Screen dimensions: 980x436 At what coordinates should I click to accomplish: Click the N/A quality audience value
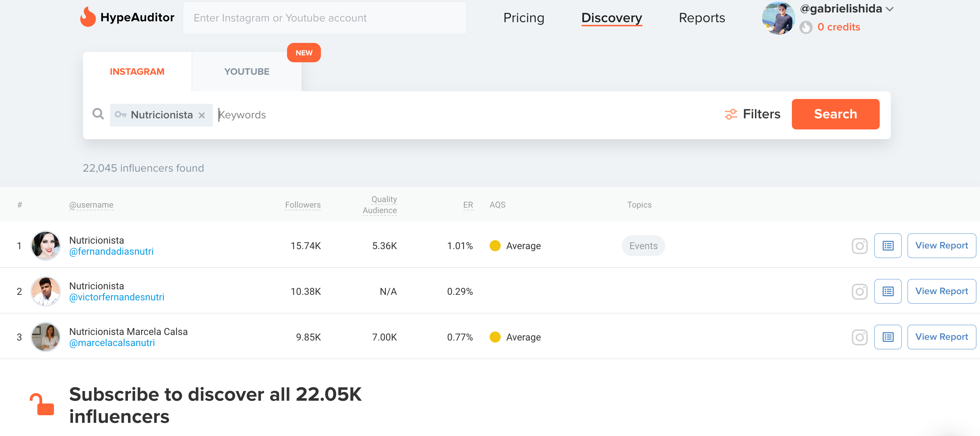click(388, 292)
